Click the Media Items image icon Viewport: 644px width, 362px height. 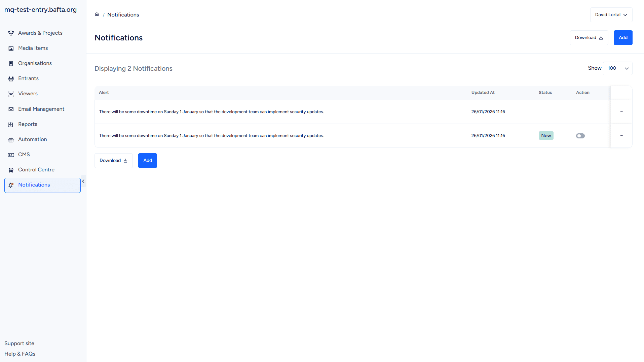coord(11,48)
